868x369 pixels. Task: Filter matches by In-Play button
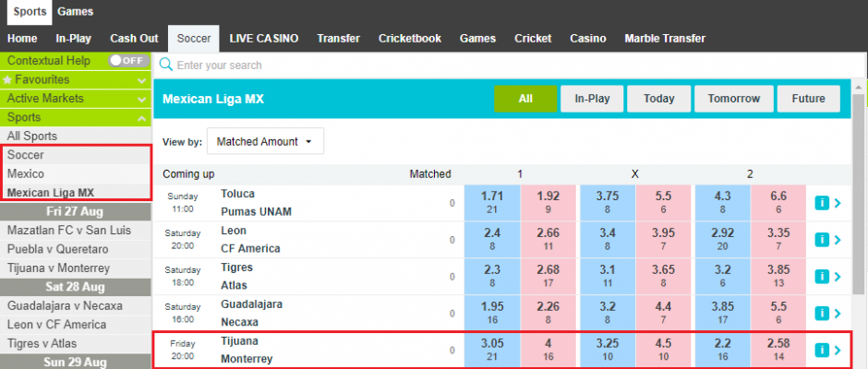pos(592,99)
